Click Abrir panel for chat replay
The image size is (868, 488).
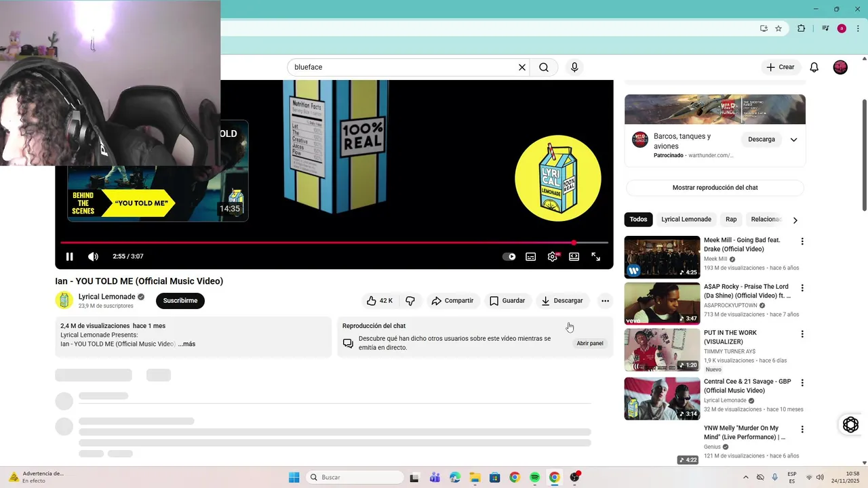pos(590,344)
